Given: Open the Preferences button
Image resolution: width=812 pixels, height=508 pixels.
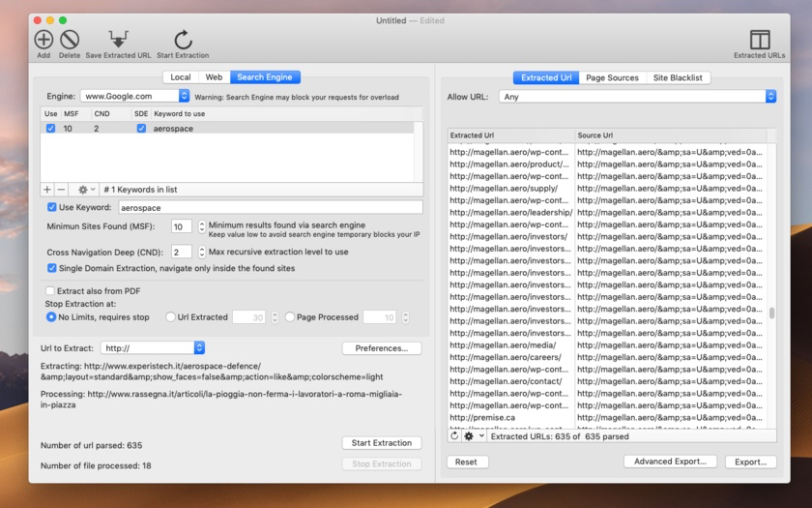Looking at the screenshot, I should coord(381,348).
